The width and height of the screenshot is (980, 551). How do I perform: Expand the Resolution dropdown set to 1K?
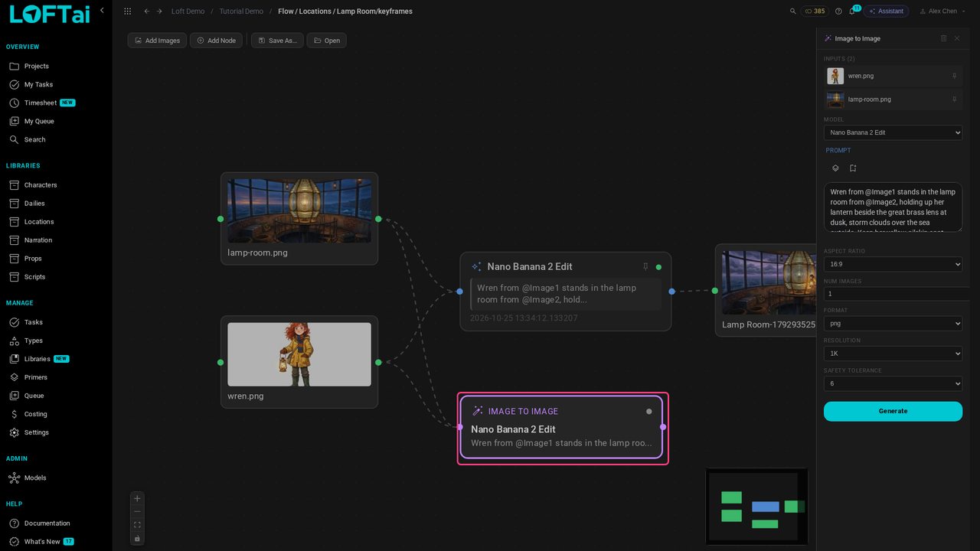pos(893,354)
